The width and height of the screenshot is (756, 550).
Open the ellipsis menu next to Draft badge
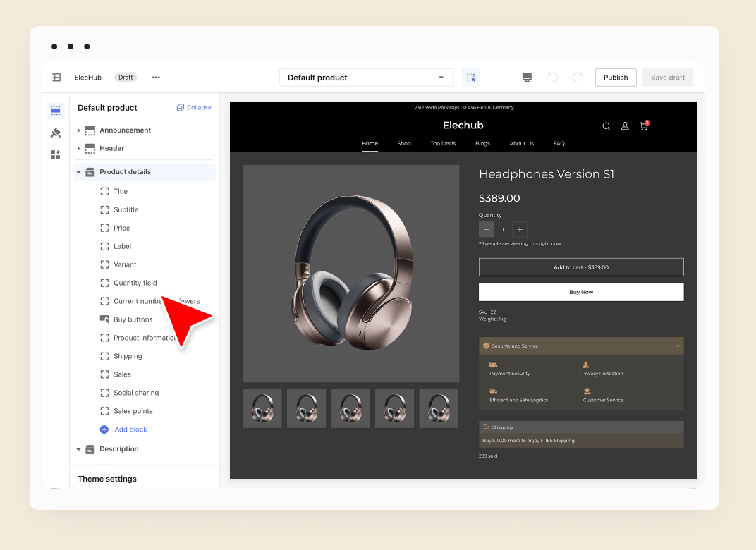coord(155,78)
